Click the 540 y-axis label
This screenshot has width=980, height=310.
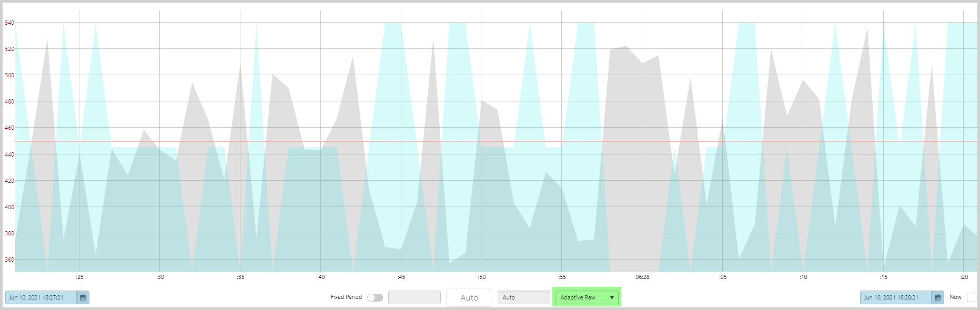pos(9,23)
